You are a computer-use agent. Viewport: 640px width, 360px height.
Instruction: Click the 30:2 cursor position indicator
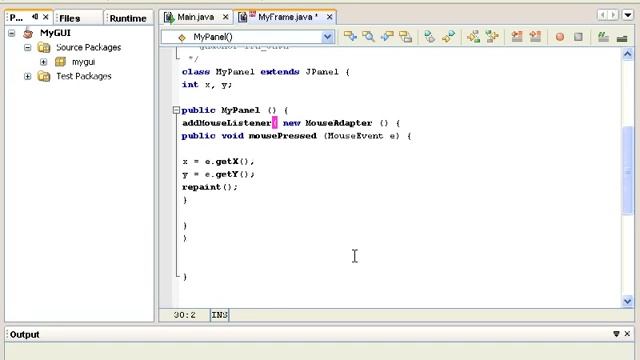(x=184, y=315)
